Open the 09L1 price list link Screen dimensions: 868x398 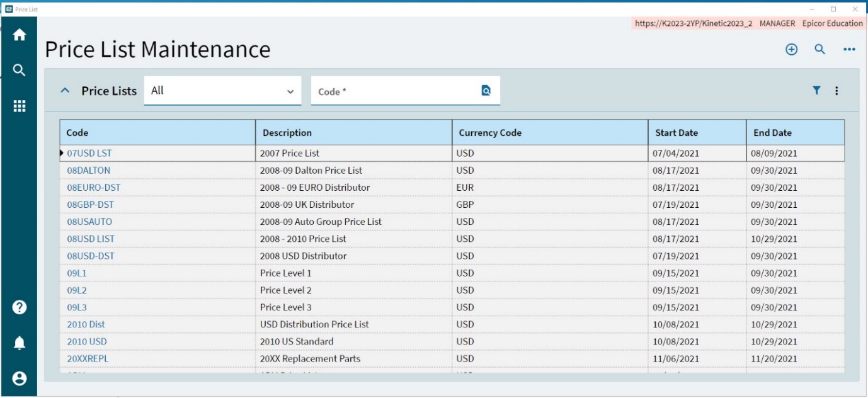tap(77, 273)
